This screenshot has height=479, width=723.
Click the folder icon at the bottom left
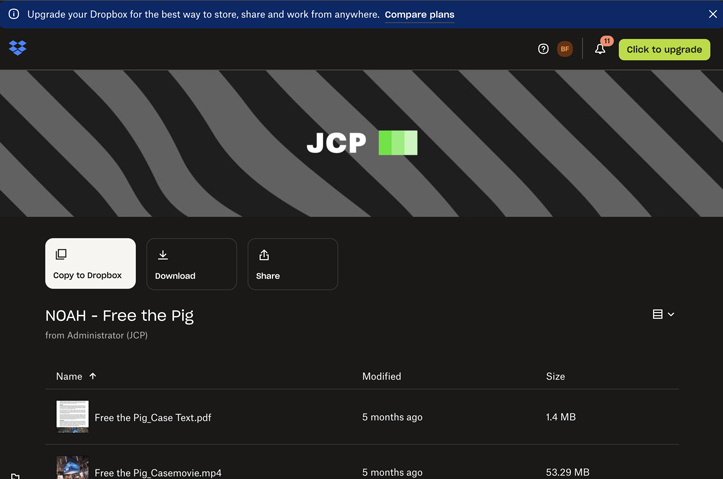pyautogui.click(x=15, y=476)
